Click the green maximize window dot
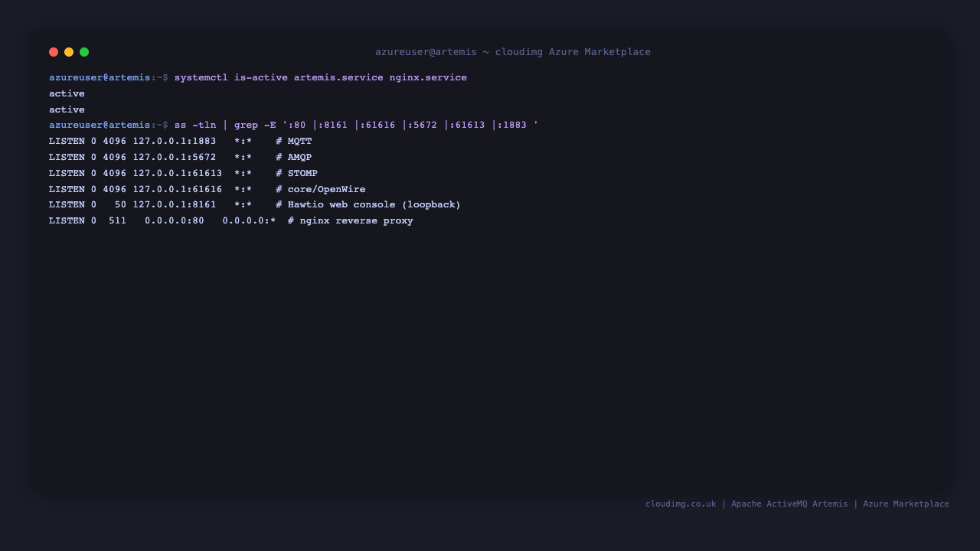The height and width of the screenshot is (551, 980). tap(84, 52)
